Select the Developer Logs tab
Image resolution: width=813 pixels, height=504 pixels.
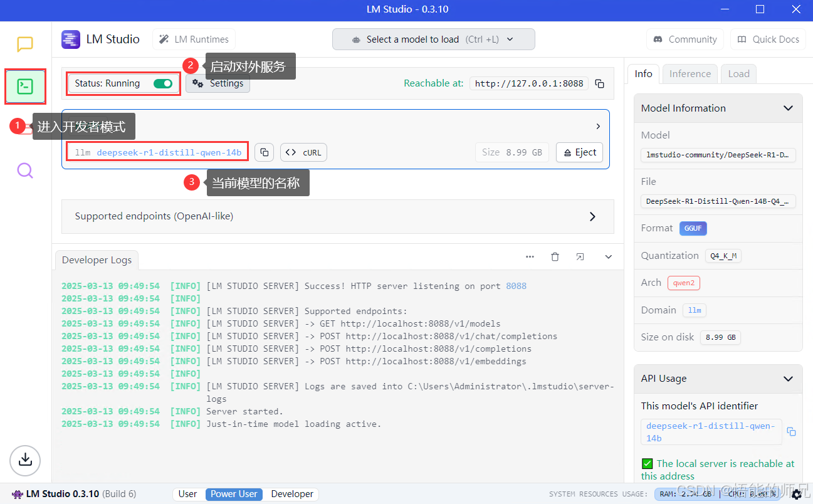tap(97, 260)
